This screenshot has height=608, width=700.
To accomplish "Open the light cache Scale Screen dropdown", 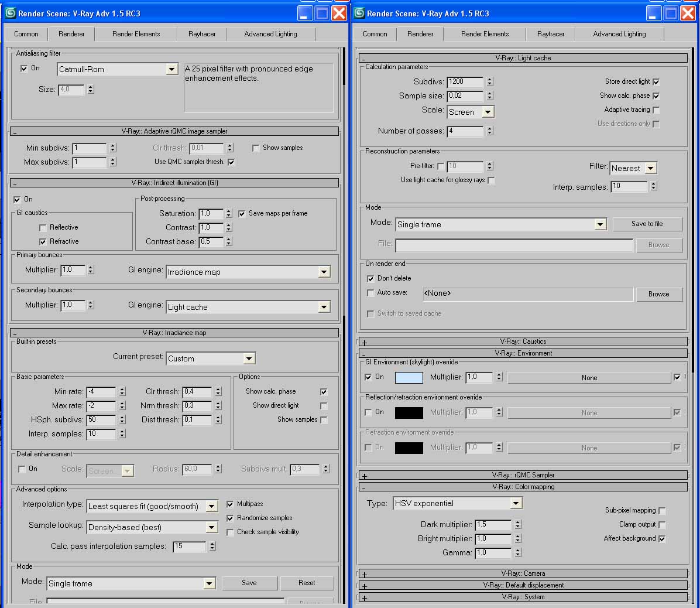I will coord(488,112).
